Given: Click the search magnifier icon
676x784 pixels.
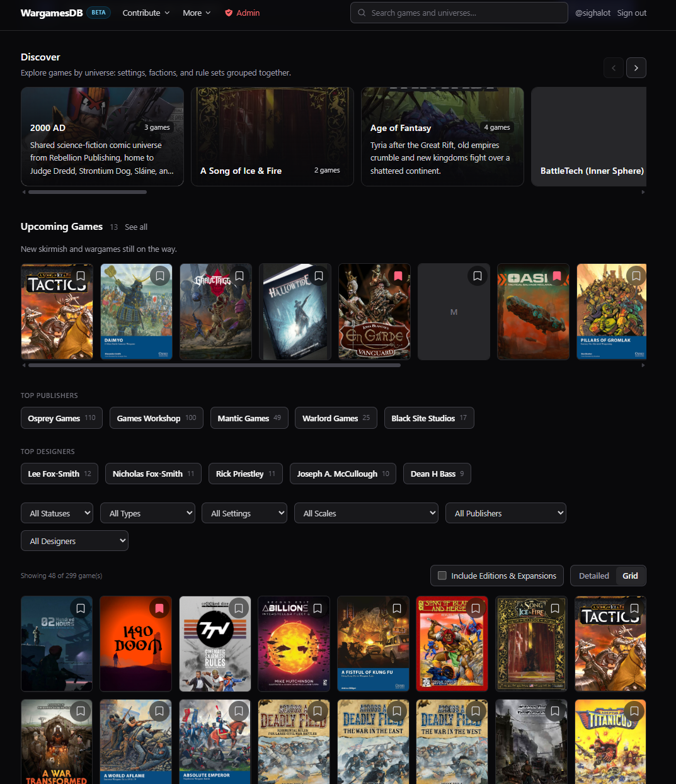Looking at the screenshot, I should [362, 13].
